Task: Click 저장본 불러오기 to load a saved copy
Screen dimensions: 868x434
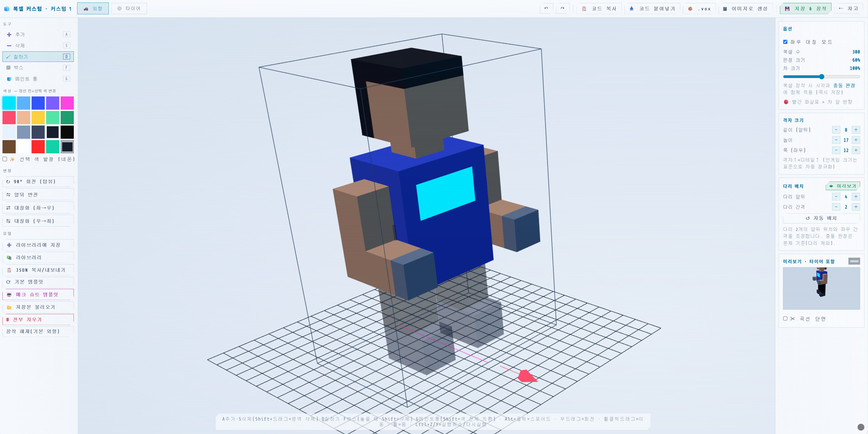Action: tap(38, 307)
